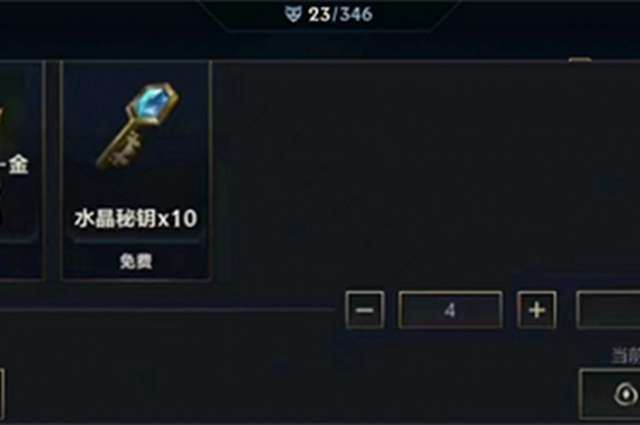Click the small gold tab marker at top right
Screen dimensions: 640x425
pyautogui.click(x=580, y=60)
